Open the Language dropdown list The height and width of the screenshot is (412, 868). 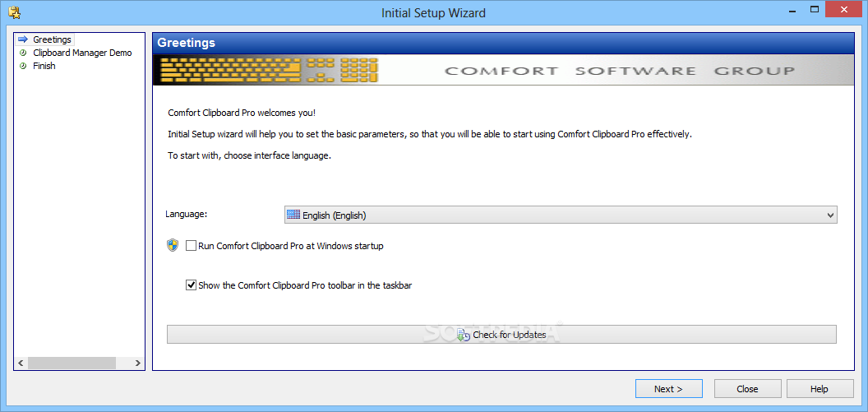(561, 215)
